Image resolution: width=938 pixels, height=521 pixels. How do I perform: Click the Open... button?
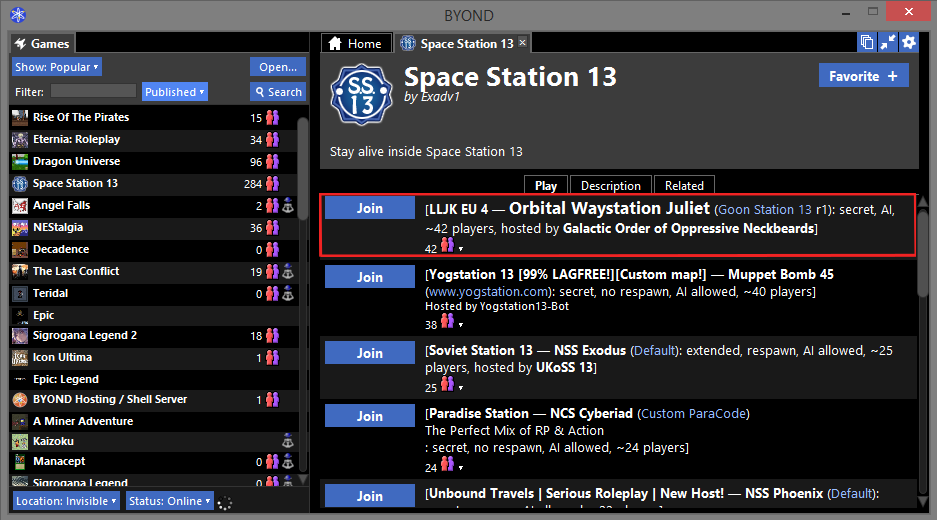(278, 67)
